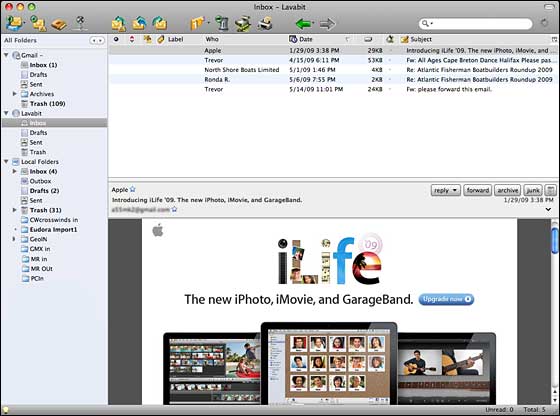560x416 pixels.
Task: Expand the Local Folders Inbox (4)
Action: coord(15,171)
